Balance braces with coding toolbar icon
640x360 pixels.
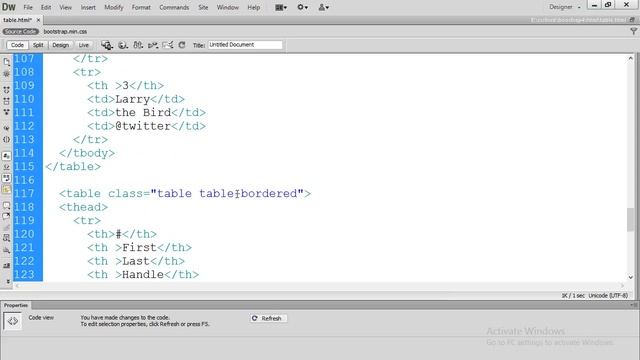[x=7, y=140]
